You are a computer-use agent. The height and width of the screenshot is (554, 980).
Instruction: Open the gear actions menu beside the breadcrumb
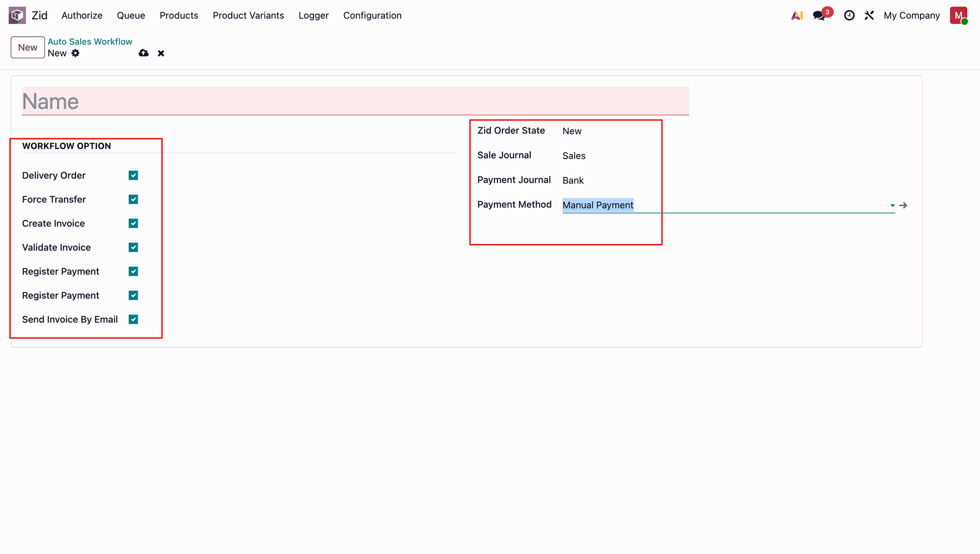pos(76,53)
